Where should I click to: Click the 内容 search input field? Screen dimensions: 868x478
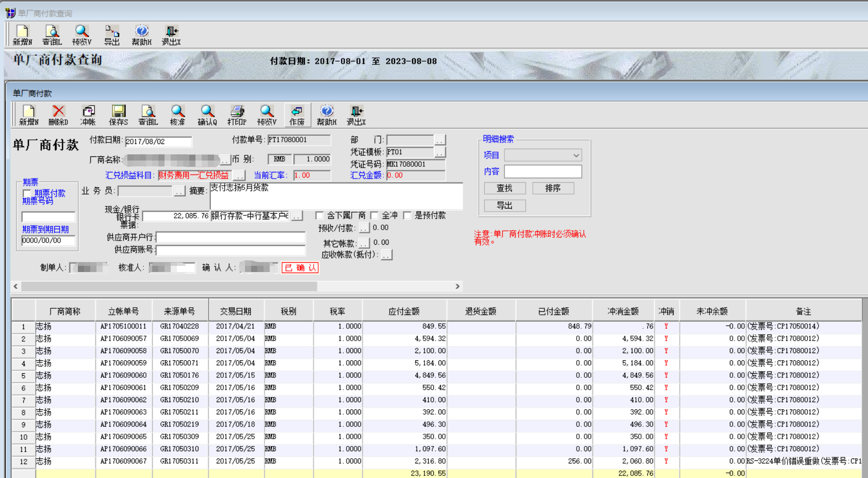point(543,171)
